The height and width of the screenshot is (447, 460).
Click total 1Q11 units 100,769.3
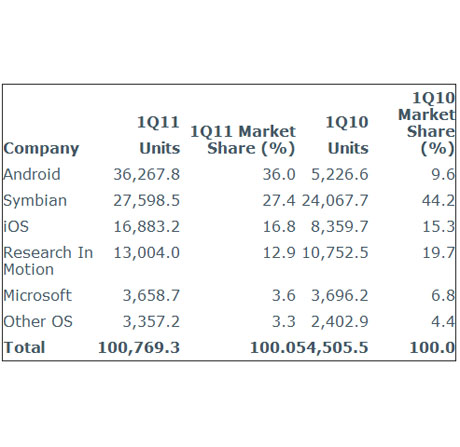139,348
